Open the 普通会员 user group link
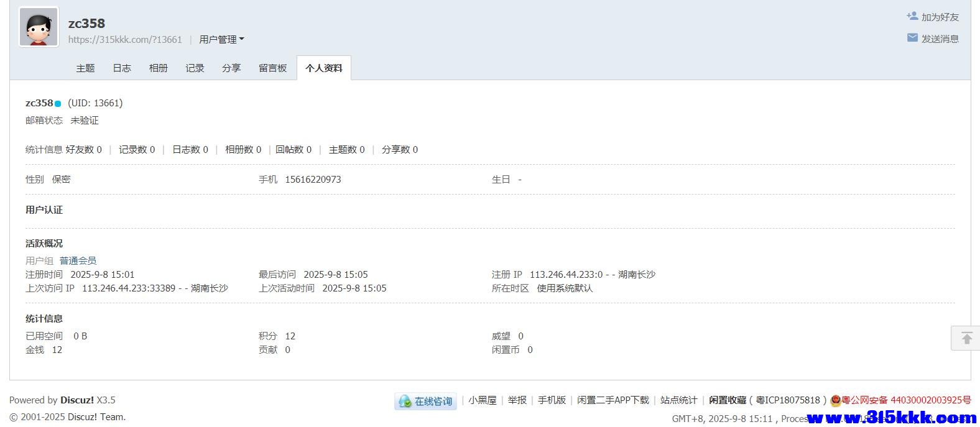This screenshot has height=427, width=980. point(78,261)
